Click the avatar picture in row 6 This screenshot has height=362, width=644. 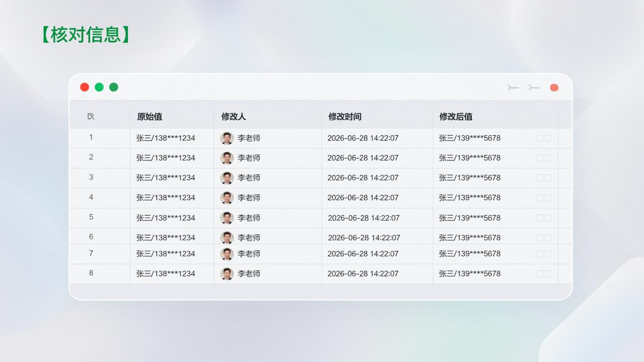(x=227, y=238)
